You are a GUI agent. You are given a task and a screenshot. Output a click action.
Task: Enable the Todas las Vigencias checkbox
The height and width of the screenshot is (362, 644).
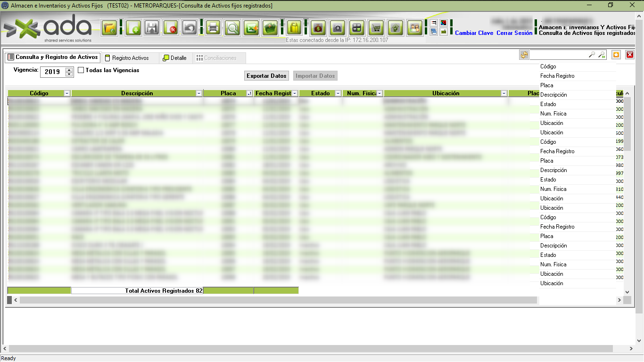81,70
